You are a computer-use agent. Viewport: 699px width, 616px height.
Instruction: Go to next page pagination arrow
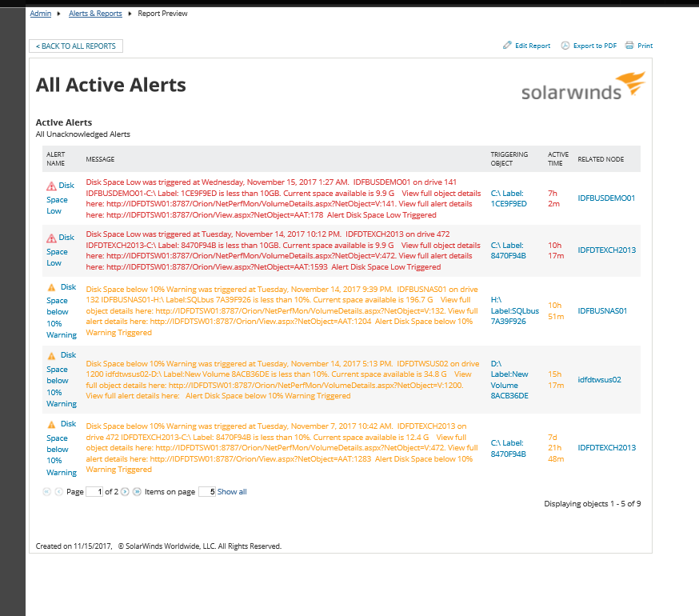(x=126, y=491)
